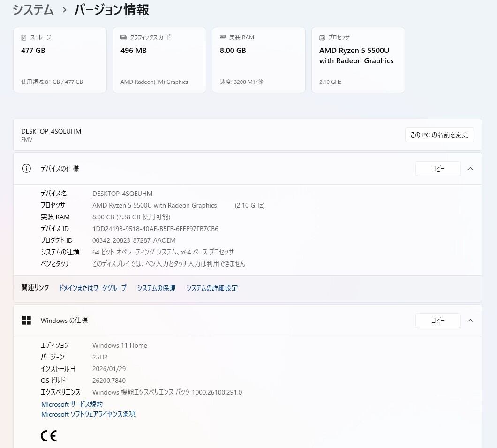Image resolution: width=497 pixels, height=448 pixels.
Task: Go back to システム breadcrumb
Action: coord(33,10)
